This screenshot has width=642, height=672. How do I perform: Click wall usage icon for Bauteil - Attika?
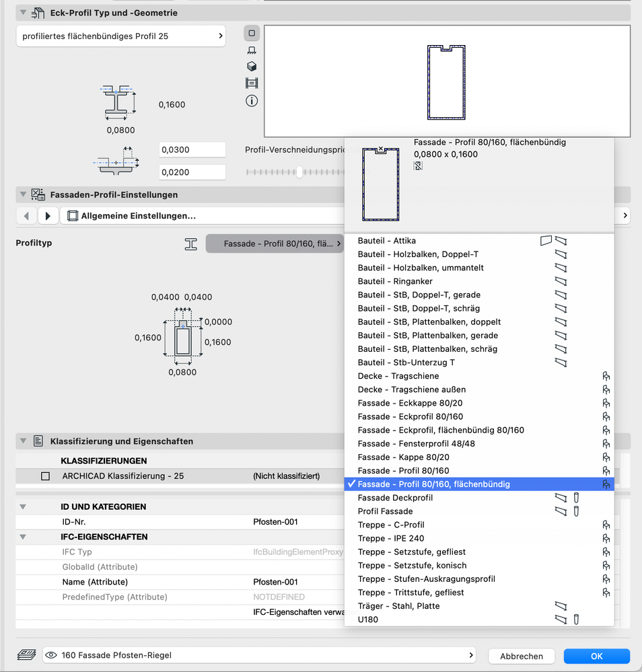click(x=546, y=240)
